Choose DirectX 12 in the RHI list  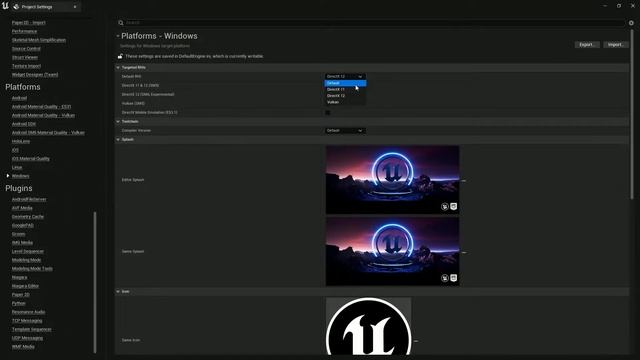click(345, 96)
